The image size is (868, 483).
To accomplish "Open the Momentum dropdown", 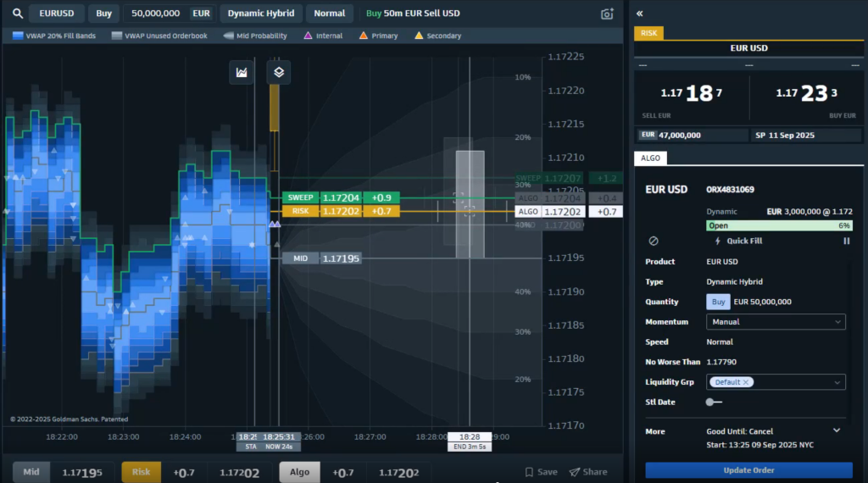I will (775, 322).
